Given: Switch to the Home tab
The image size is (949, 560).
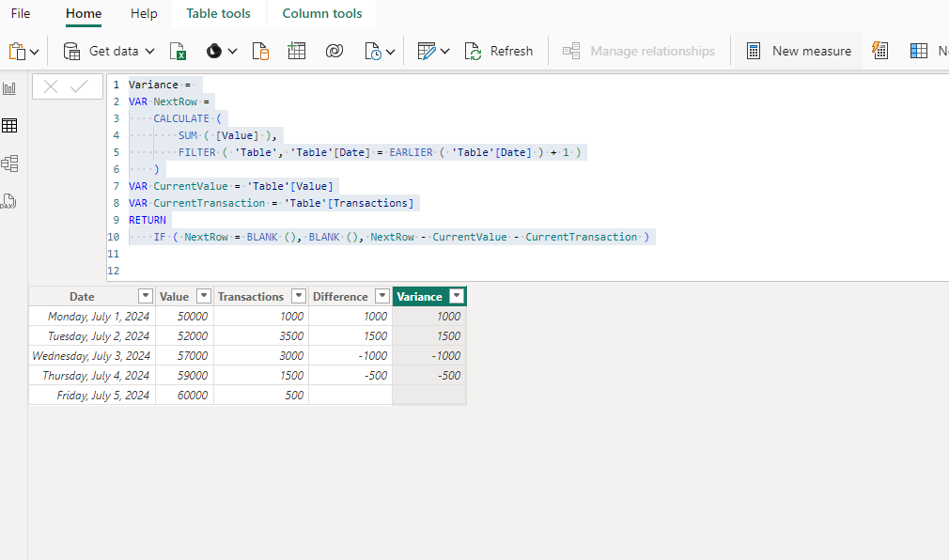Looking at the screenshot, I should (x=84, y=13).
